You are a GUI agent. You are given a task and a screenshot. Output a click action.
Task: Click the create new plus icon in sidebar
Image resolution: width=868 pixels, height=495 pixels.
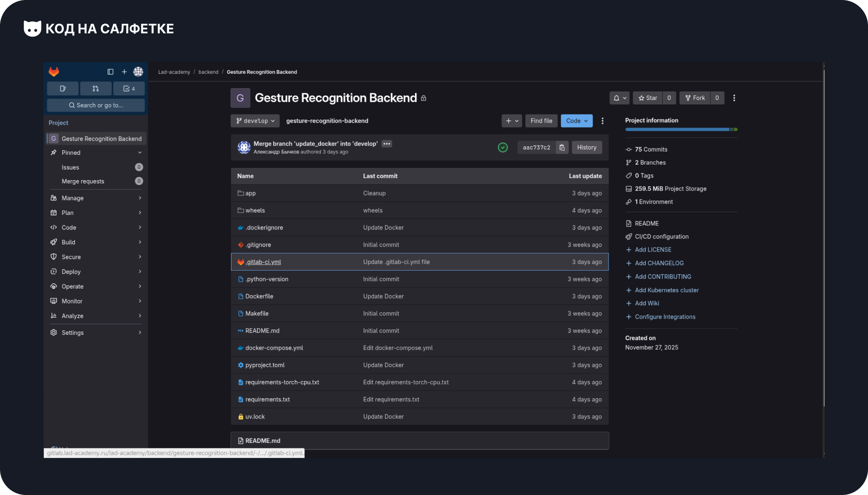[124, 71]
